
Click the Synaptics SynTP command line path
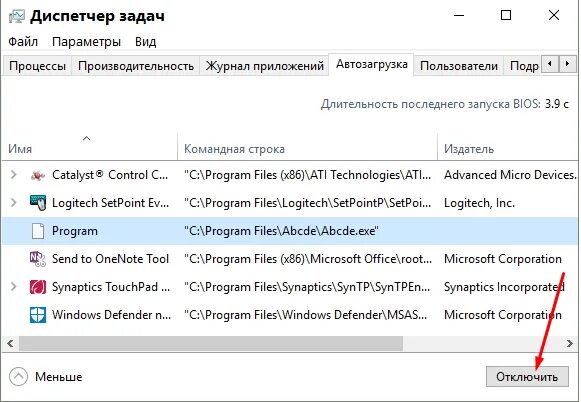pyautogui.click(x=307, y=287)
